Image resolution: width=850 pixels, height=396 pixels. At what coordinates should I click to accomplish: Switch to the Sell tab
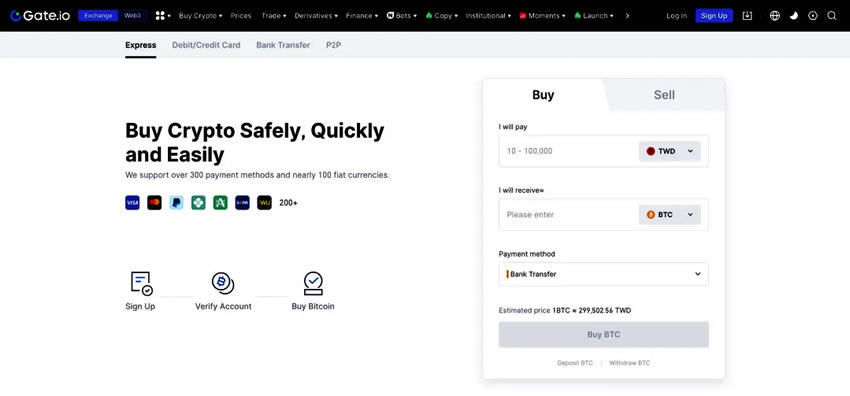pos(664,95)
